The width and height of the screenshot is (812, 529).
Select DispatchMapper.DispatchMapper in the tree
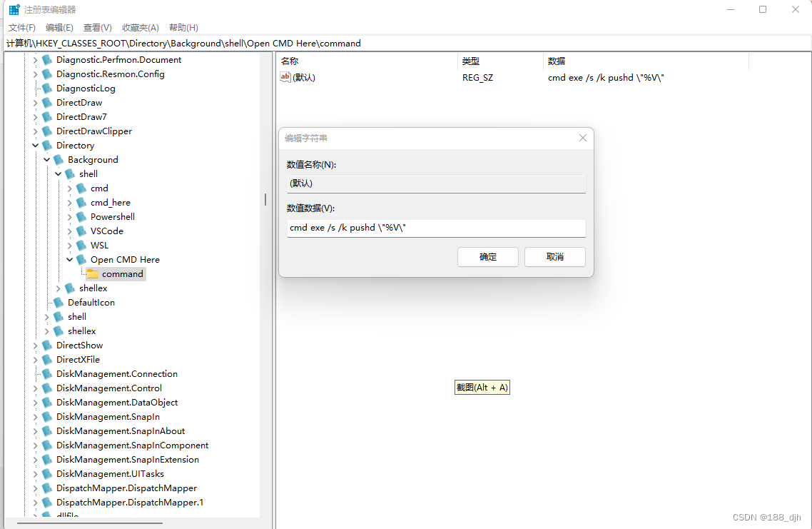coord(126,488)
